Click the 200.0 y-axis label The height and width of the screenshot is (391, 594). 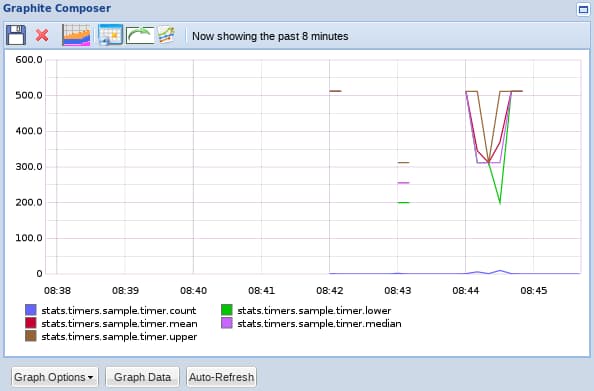point(29,202)
